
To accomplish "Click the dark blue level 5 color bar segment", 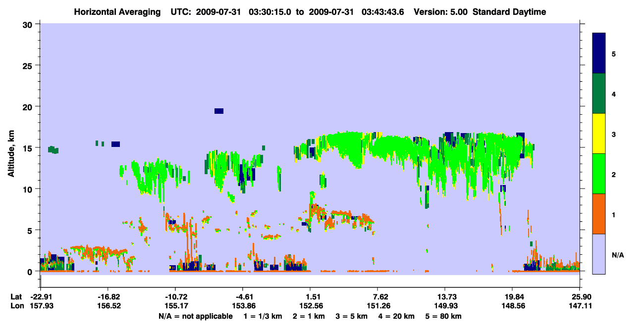I will coord(599,53).
